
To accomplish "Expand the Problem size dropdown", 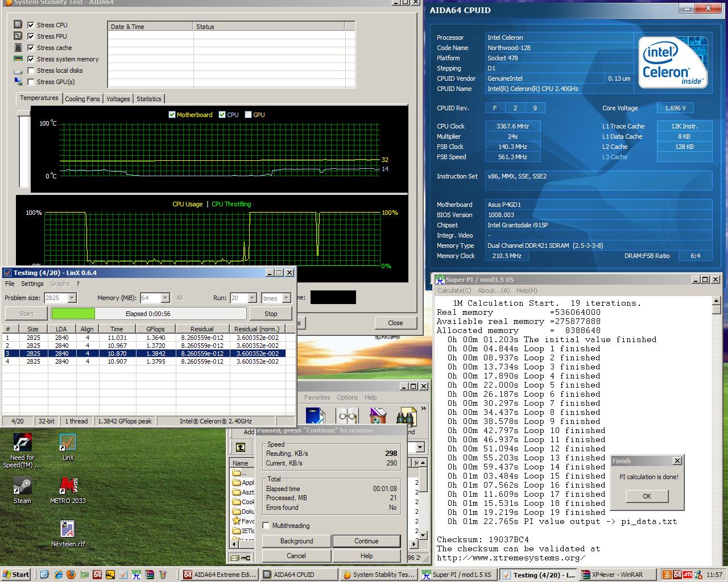I will click(x=72, y=298).
